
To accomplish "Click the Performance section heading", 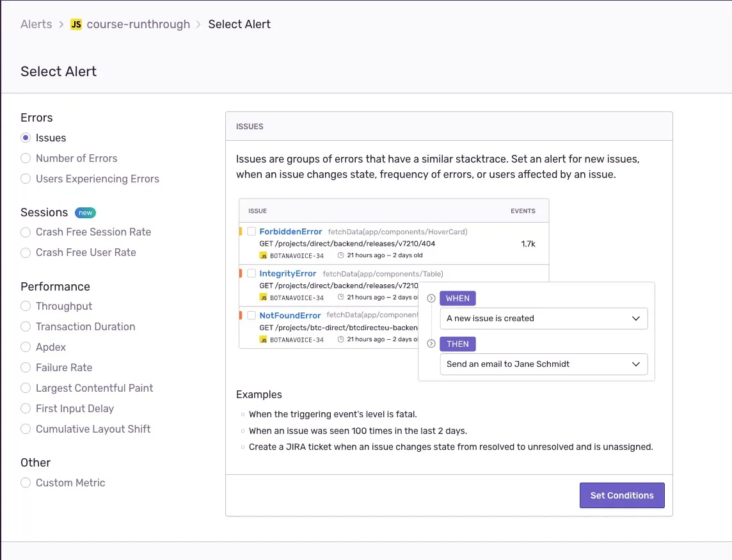I will point(56,287).
